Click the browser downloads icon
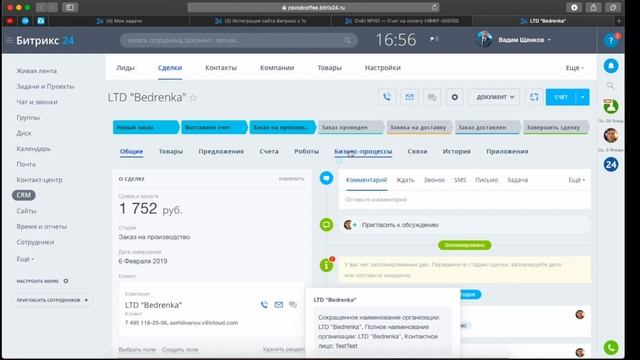This screenshot has height=360, width=640. 574,7
